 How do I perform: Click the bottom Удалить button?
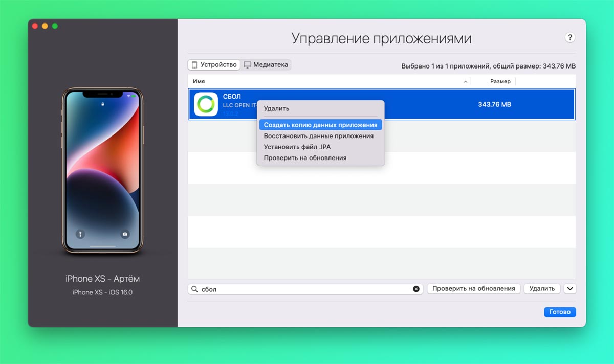pos(542,289)
